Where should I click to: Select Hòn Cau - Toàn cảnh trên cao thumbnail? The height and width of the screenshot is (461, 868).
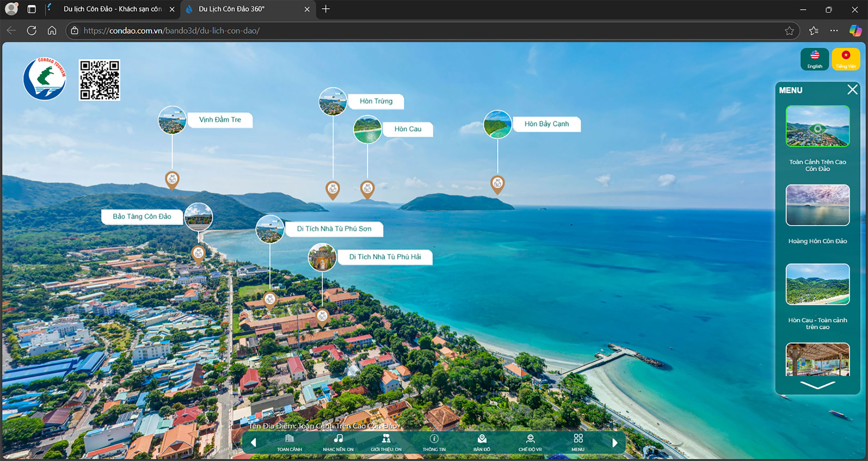point(817,284)
